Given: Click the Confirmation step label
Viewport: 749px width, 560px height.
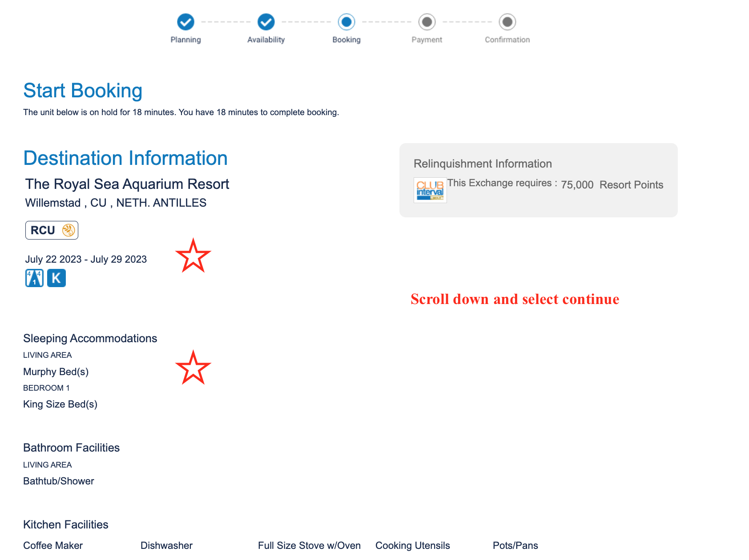Looking at the screenshot, I should 507,40.
